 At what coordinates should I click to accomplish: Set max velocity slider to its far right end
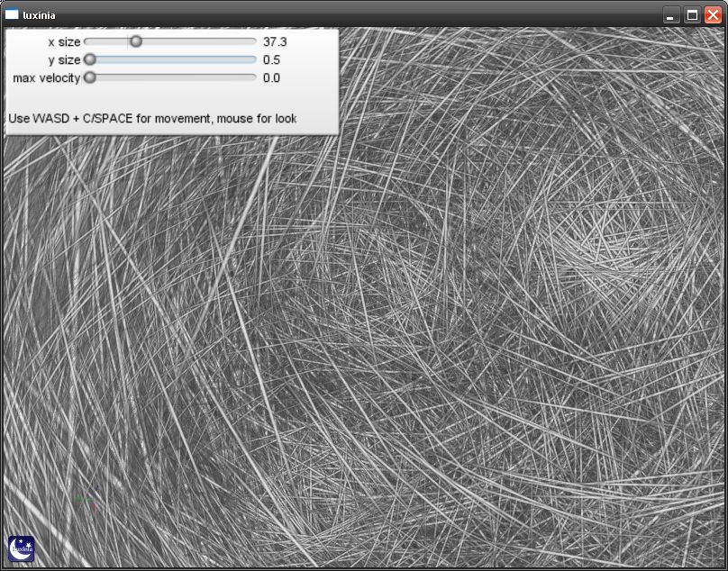point(255,77)
